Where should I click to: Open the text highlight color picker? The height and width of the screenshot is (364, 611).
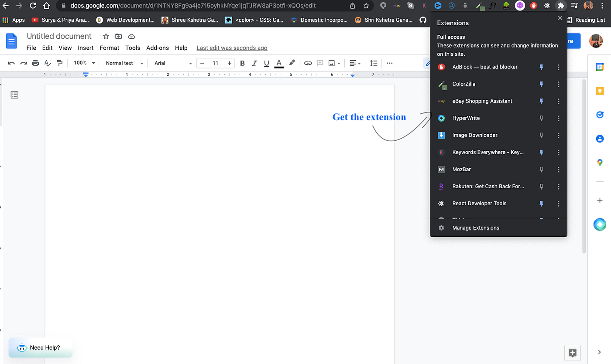[x=292, y=63]
